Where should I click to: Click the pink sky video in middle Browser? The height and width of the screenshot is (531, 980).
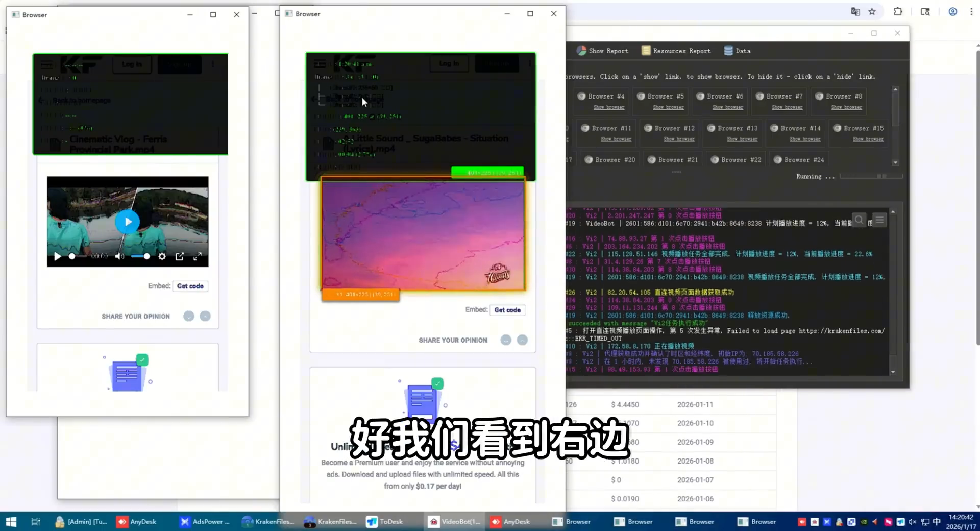coord(423,233)
